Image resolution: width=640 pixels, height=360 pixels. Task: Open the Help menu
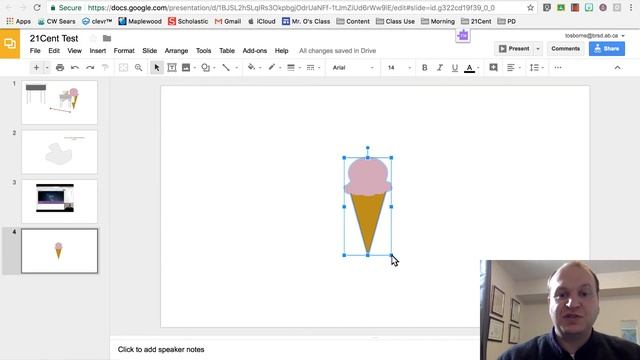coord(282,51)
